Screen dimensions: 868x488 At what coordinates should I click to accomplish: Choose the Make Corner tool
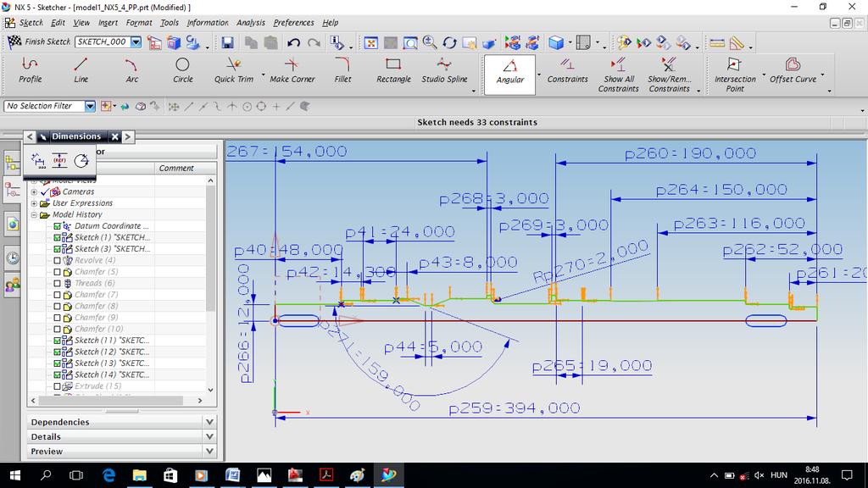[292, 70]
